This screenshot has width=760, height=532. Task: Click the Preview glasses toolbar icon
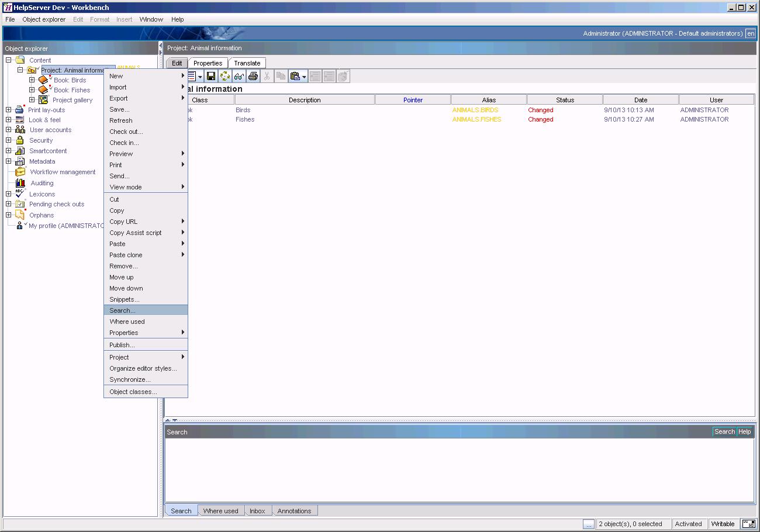tap(239, 76)
